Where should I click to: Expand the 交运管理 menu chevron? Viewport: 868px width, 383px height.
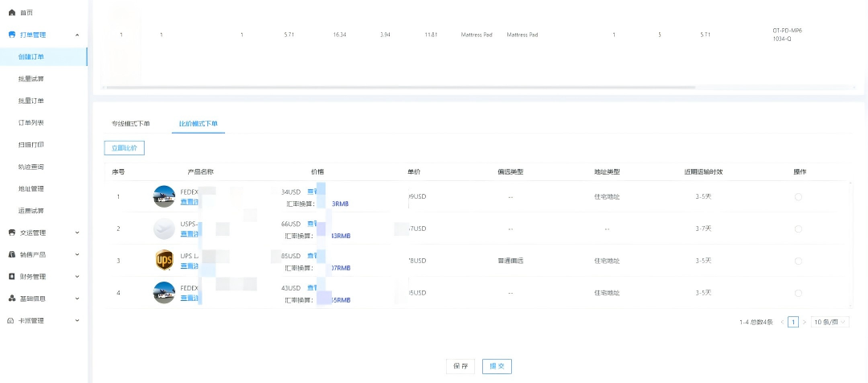click(77, 233)
